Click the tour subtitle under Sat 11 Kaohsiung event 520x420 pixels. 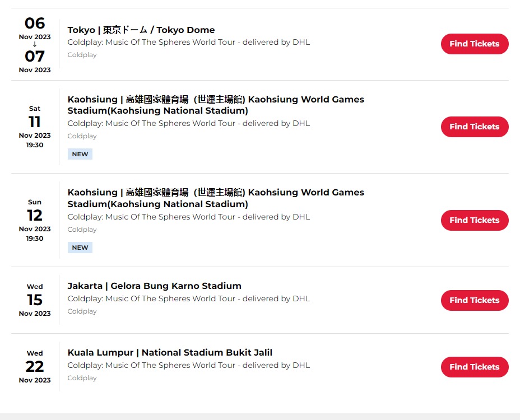click(189, 123)
